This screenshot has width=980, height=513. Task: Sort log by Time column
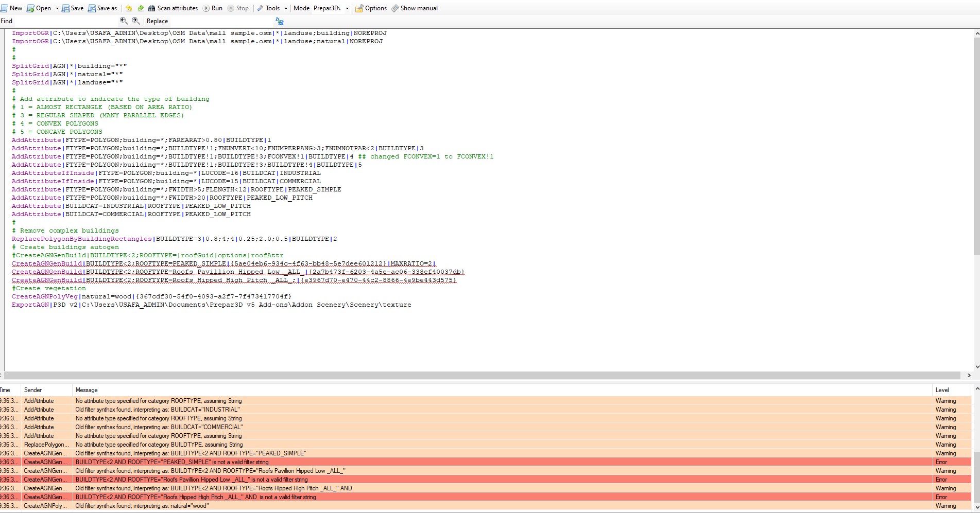pos(10,390)
